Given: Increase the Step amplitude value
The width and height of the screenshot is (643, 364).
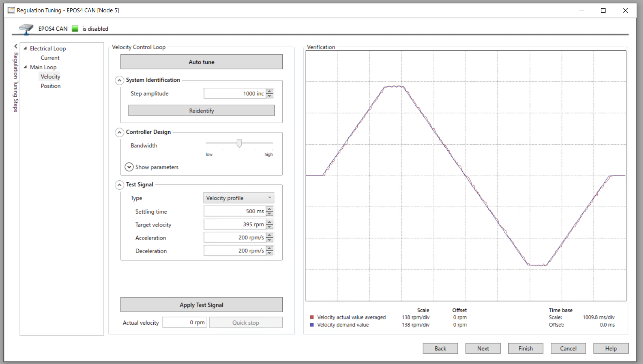Looking at the screenshot, I should click(270, 91).
